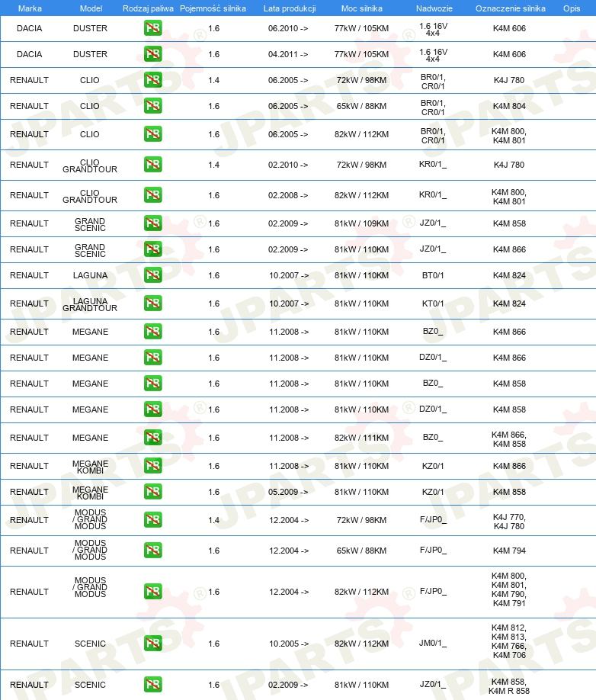Click fuel icon for Megane BZ0_ K4M 858 only
Screen dimensions: 596x700
pyautogui.click(x=153, y=384)
